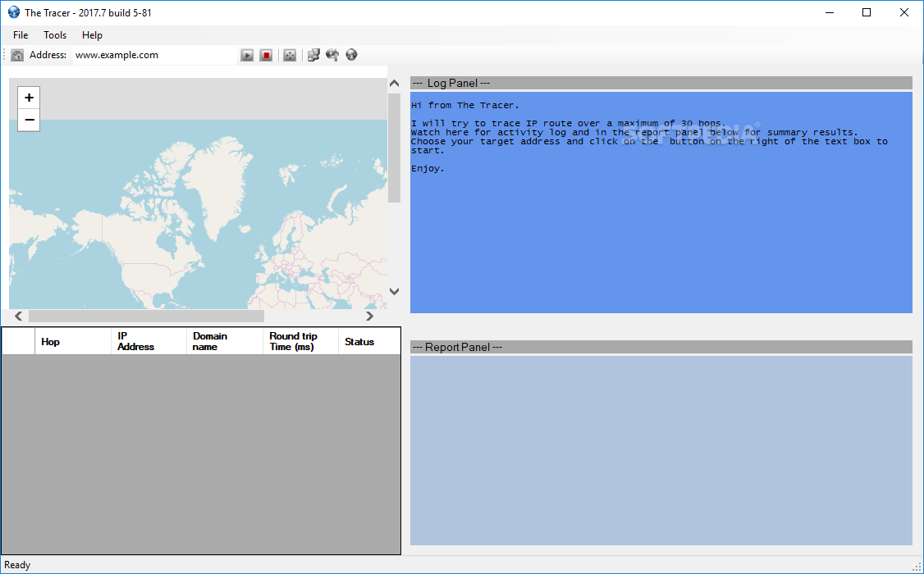The height and width of the screenshot is (574, 924).
Task: Zoom out of the map with minus button
Action: pyautogui.click(x=29, y=120)
